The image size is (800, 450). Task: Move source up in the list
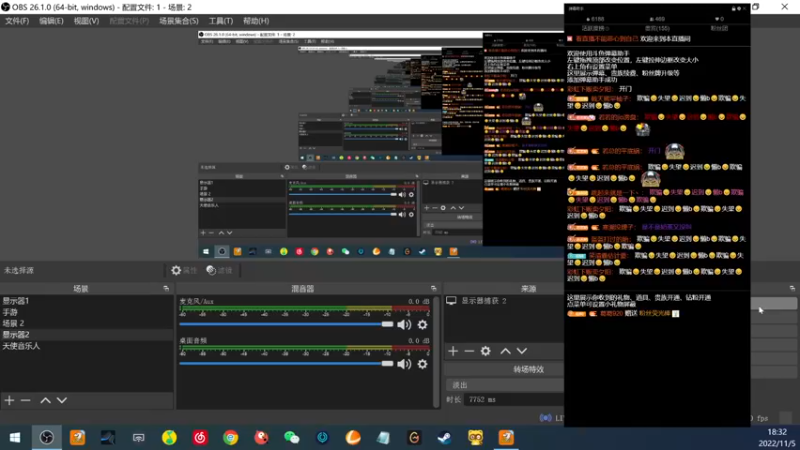pos(505,351)
